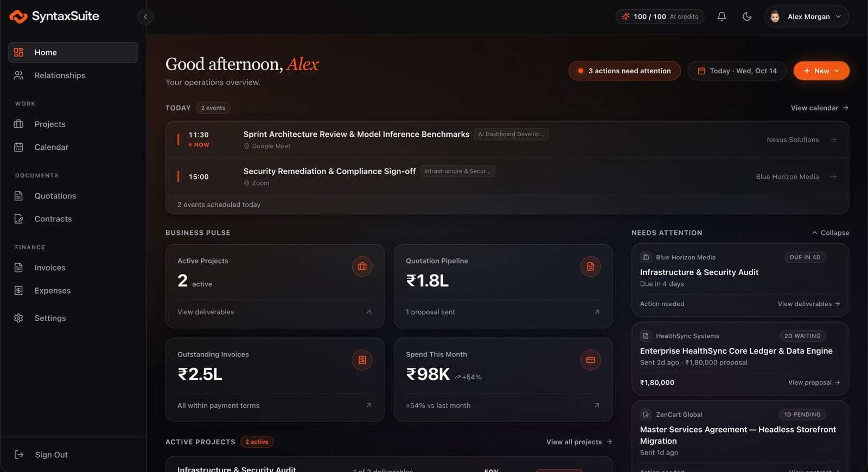Open notifications bell
Image resolution: width=868 pixels, height=472 pixels.
click(722, 17)
